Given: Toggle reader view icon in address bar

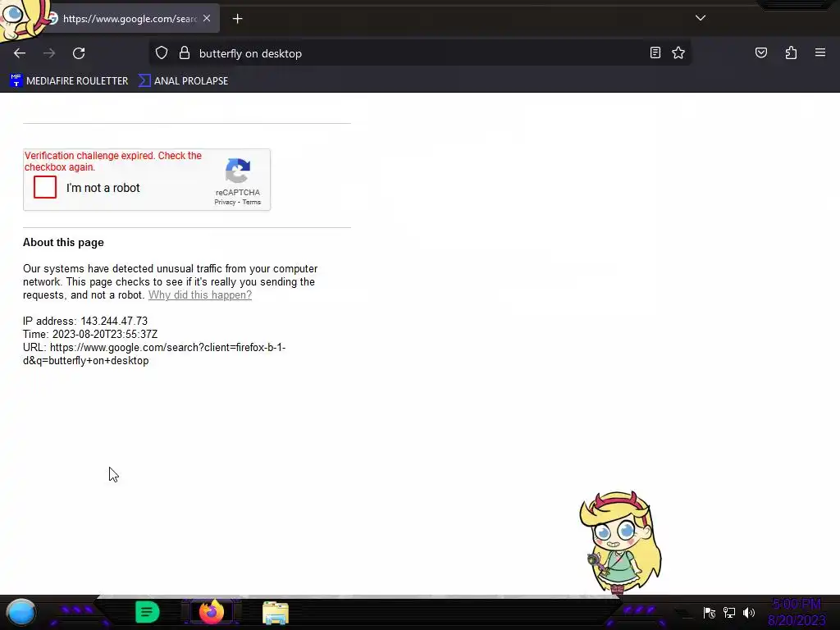Looking at the screenshot, I should [x=655, y=52].
